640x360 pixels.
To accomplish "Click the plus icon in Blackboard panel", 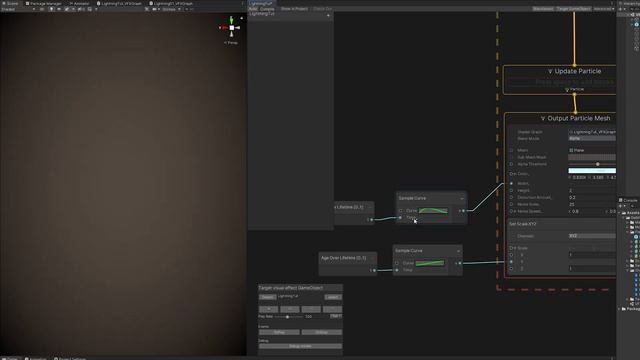I will coord(328,15).
